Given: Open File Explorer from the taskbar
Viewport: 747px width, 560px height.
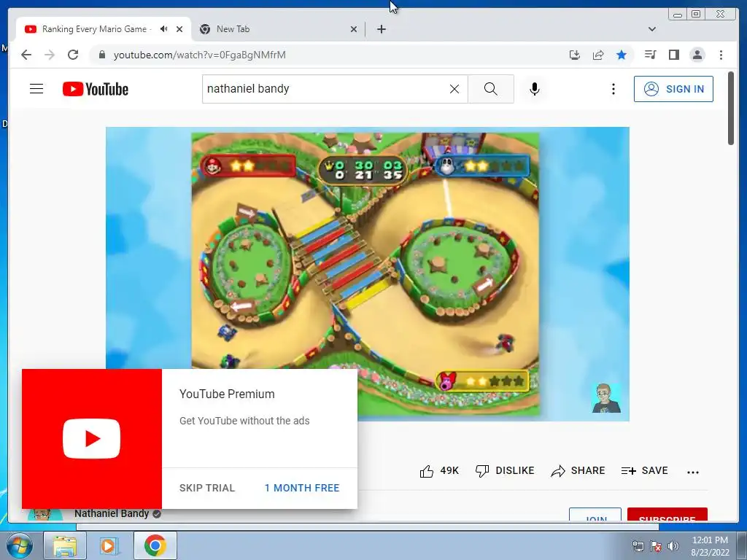Looking at the screenshot, I should [x=65, y=545].
